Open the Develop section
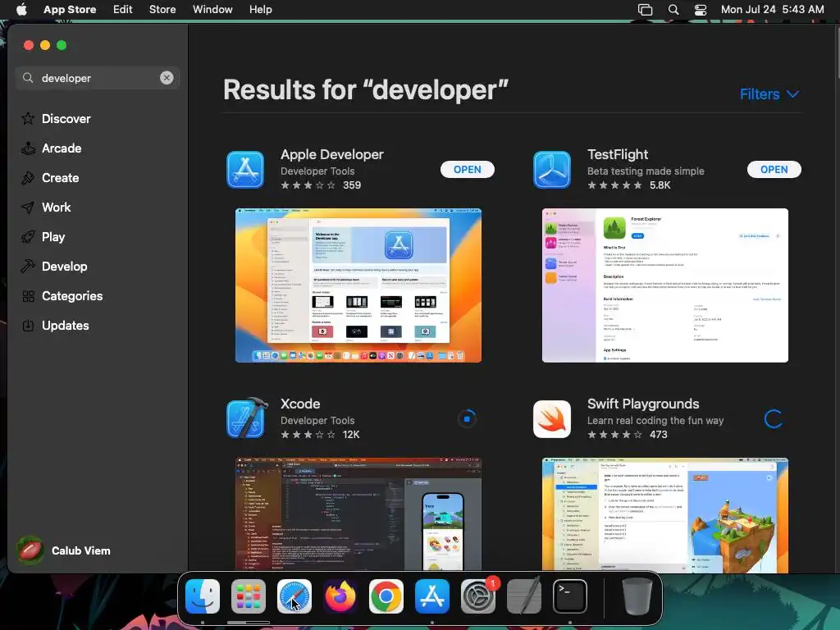This screenshot has height=630, width=840. (x=64, y=267)
